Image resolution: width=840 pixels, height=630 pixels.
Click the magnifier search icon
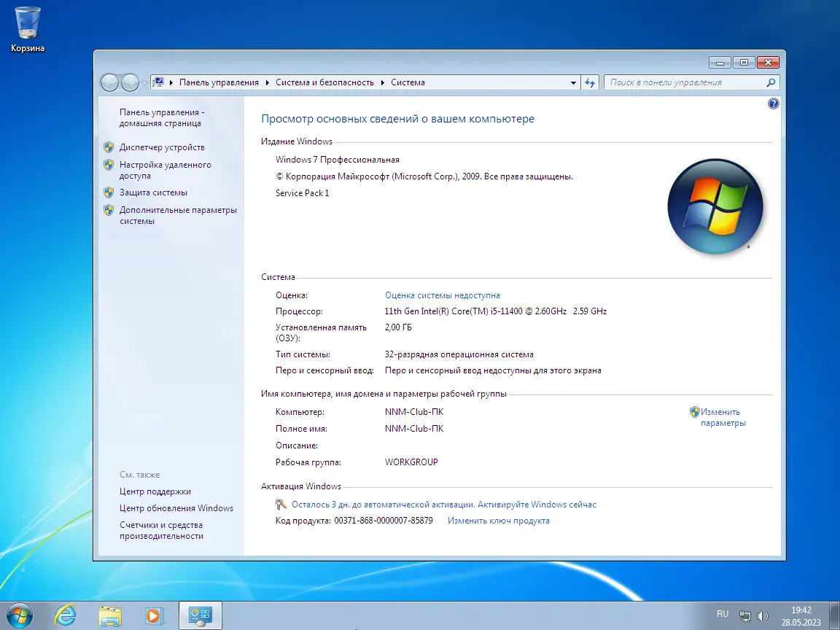(x=771, y=82)
